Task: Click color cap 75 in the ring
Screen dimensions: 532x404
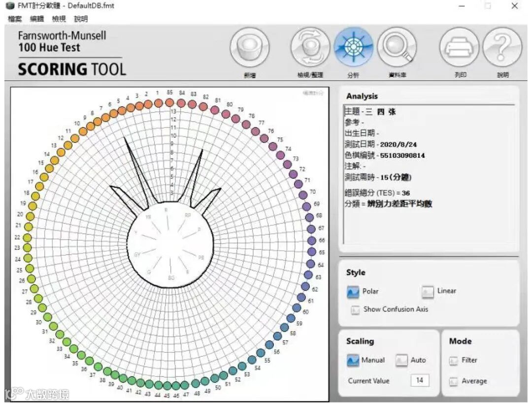Action: click(273, 146)
